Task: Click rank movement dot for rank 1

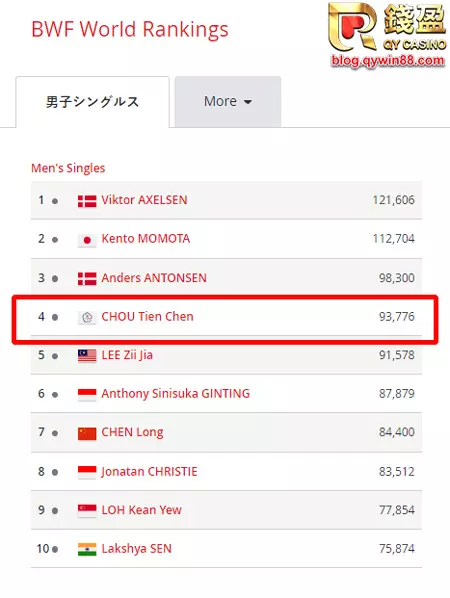Action: tap(55, 201)
